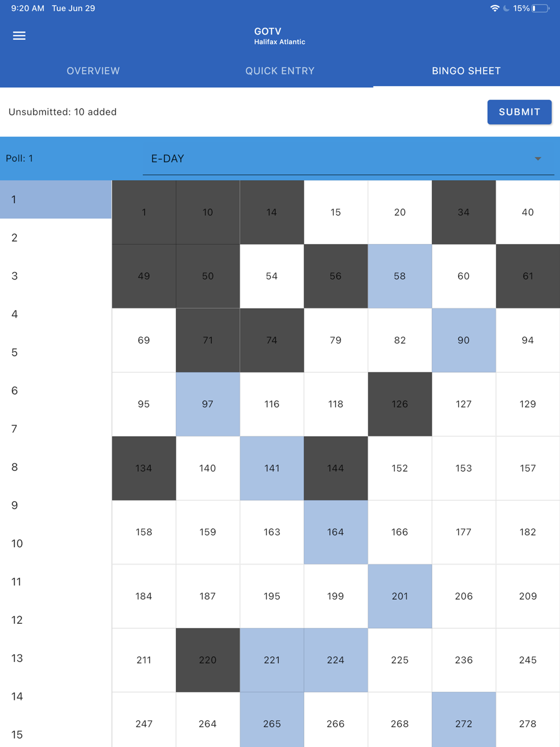Select the Bingo Sheet tab
This screenshot has height=747, width=560.
coord(466,71)
